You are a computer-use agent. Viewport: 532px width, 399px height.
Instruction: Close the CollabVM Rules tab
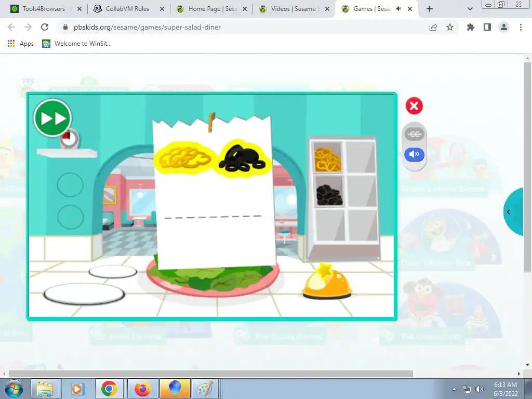[x=162, y=9]
